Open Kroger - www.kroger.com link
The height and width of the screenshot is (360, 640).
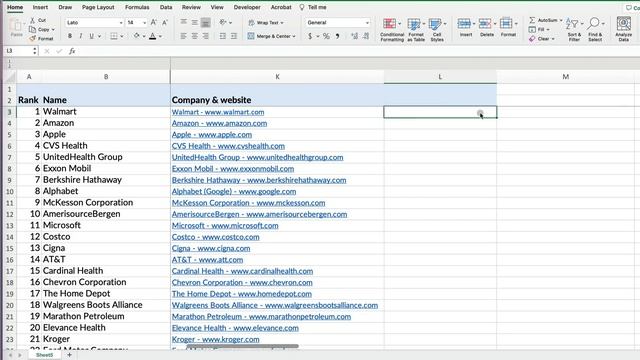click(x=216, y=339)
